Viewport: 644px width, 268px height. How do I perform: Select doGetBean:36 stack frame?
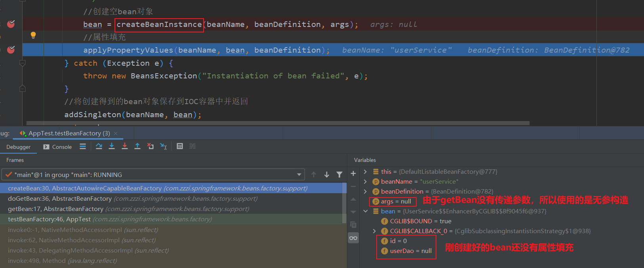coord(59,199)
